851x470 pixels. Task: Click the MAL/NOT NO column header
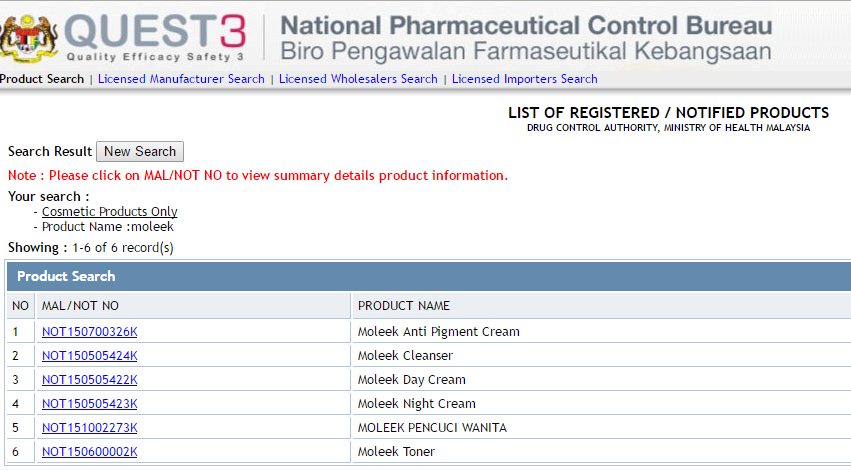click(80, 306)
